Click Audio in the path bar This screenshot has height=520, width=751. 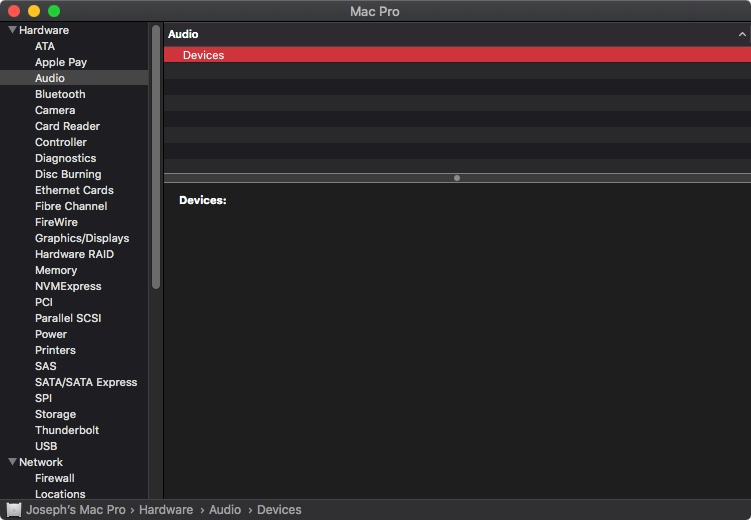225,509
